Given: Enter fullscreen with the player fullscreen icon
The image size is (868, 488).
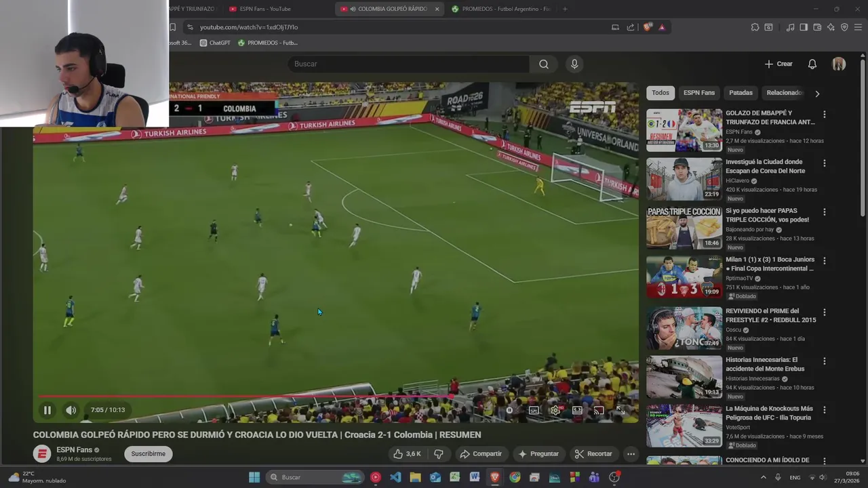Looking at the screenshot, I should [x=620, y=410].
